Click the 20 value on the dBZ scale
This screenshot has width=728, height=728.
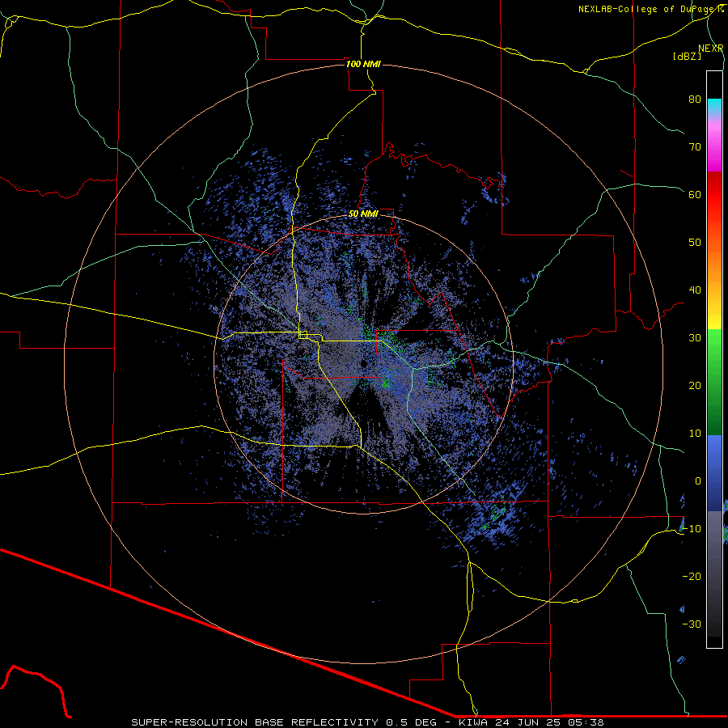(695, 386)
